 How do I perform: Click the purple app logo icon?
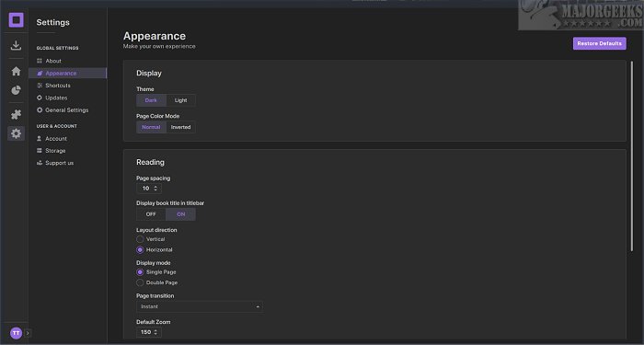pyautogui.click(x=17, y=19)
